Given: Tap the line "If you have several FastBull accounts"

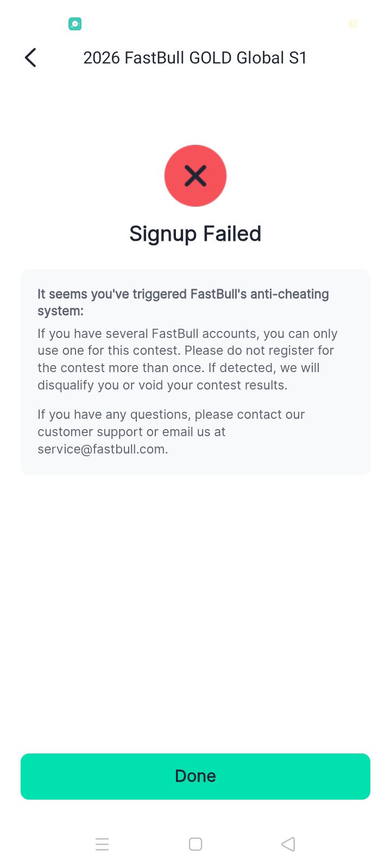Looking at the screenshot, I should click(x=187, y=334).
